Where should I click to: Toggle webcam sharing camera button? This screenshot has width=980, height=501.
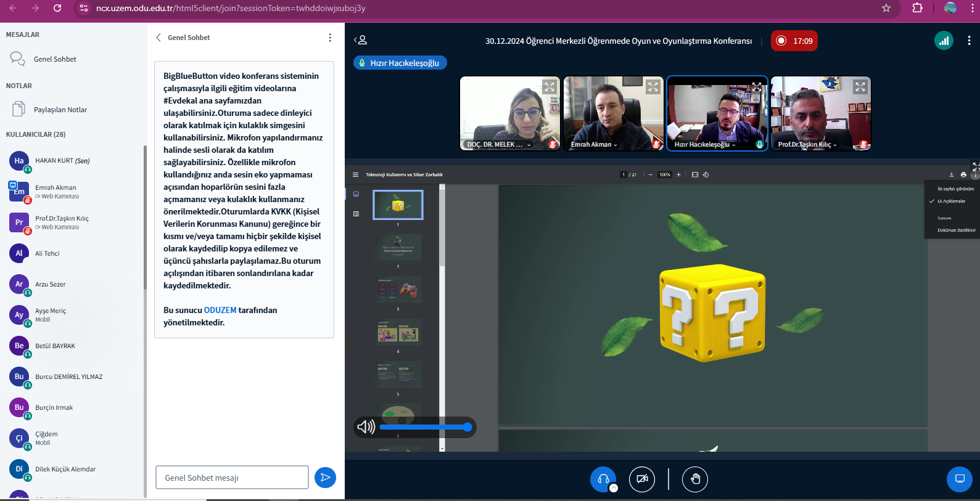[642, 479]
